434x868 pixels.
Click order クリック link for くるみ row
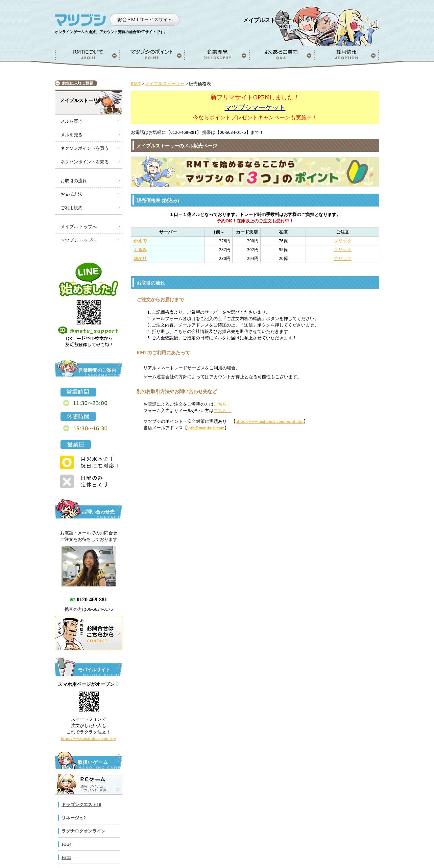342,250
